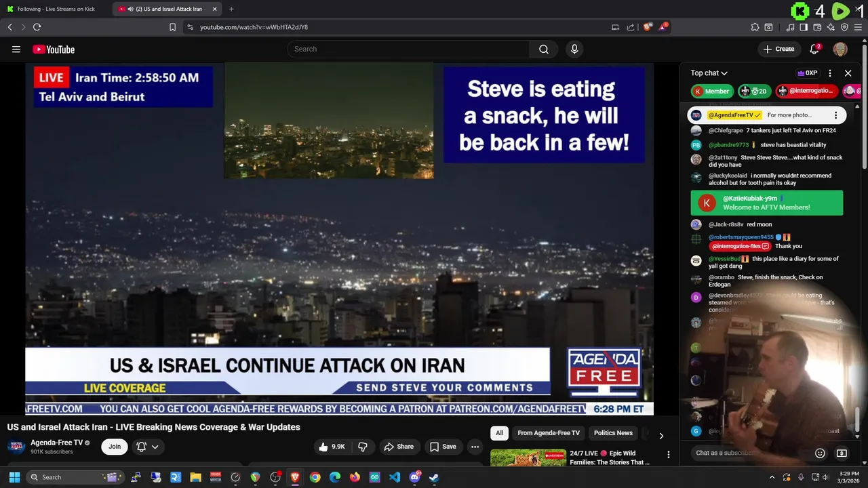The height and width of the screenshot is (488, 868).
Task: Open the Brave Wallet icon
Action: click(x=817, y=27)
